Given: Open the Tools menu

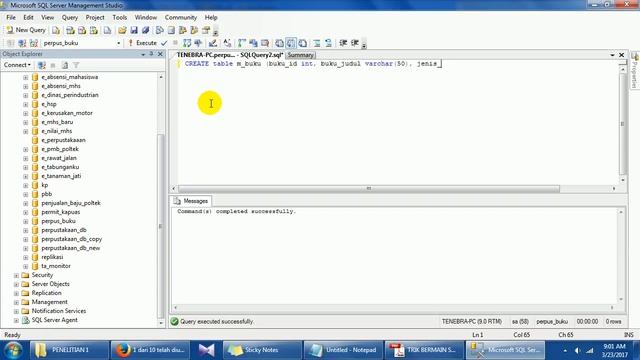Looking at the screenshot, I should [x=120, y=18].
